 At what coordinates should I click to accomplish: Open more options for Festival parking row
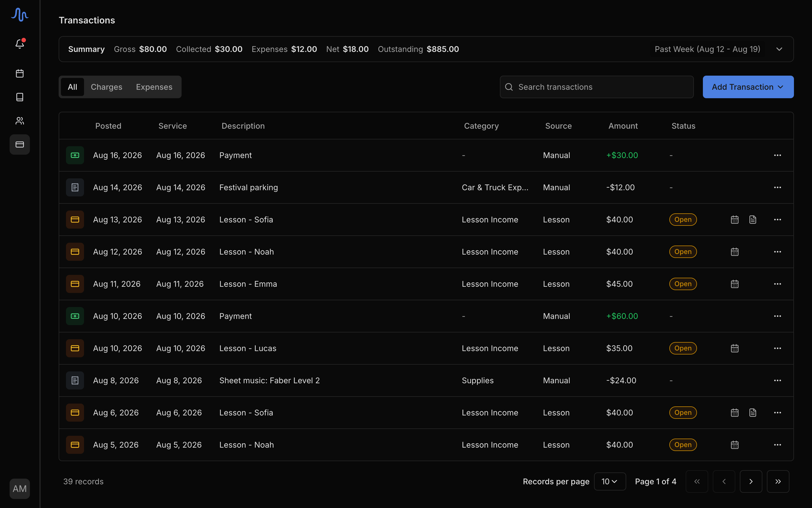pyautogui.click(x=777, y=187)
